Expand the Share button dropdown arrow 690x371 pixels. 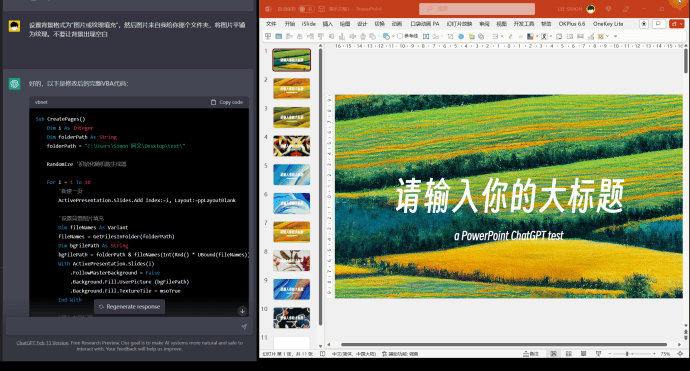(681, 24)
